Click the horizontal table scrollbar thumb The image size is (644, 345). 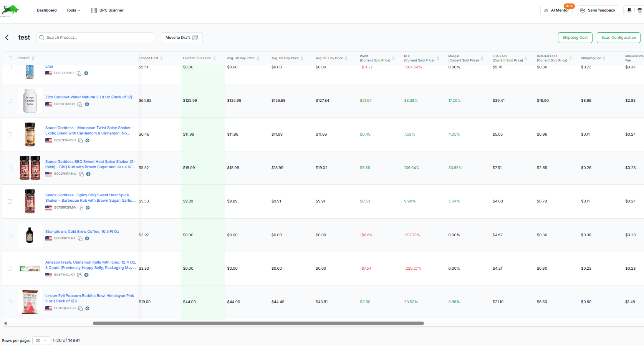pos(258,323)
